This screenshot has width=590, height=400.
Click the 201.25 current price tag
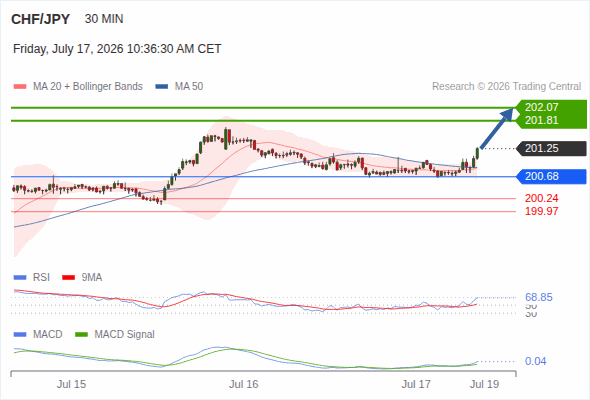pyautogui.click(x=552, y=149)
